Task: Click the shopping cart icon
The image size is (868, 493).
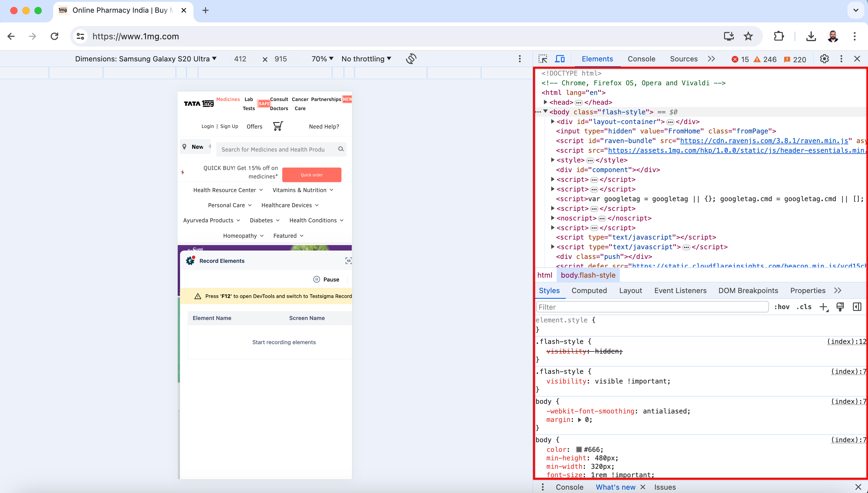Action: (x=278, y=126)
